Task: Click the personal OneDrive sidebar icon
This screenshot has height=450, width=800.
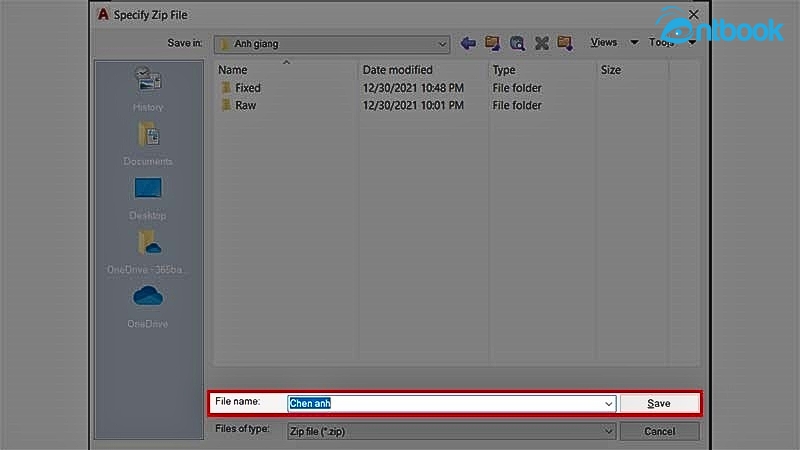Action: 148,305
